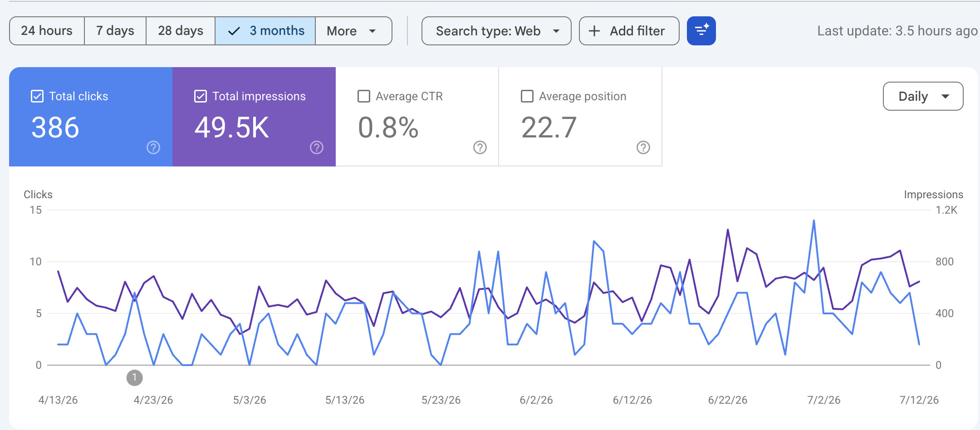Click the 4/13/26 date axis label
Image resolution: width=980 pixels, height=430 pixels.
click(x=58, y=400)
